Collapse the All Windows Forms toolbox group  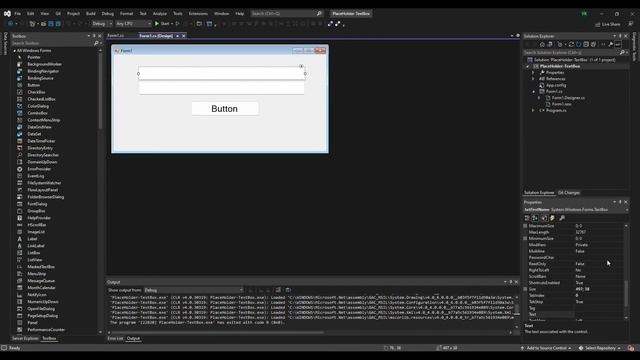tap(15, 51)
